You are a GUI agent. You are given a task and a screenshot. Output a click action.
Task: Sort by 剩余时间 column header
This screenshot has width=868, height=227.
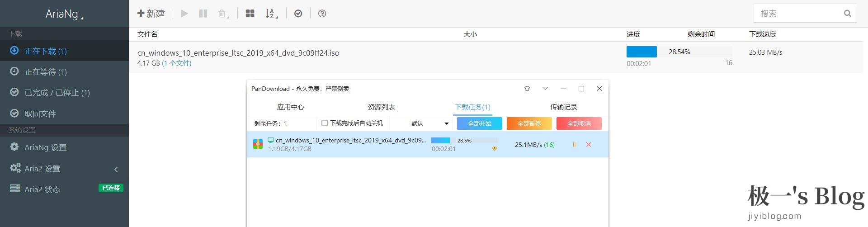[x=701, y=34]
